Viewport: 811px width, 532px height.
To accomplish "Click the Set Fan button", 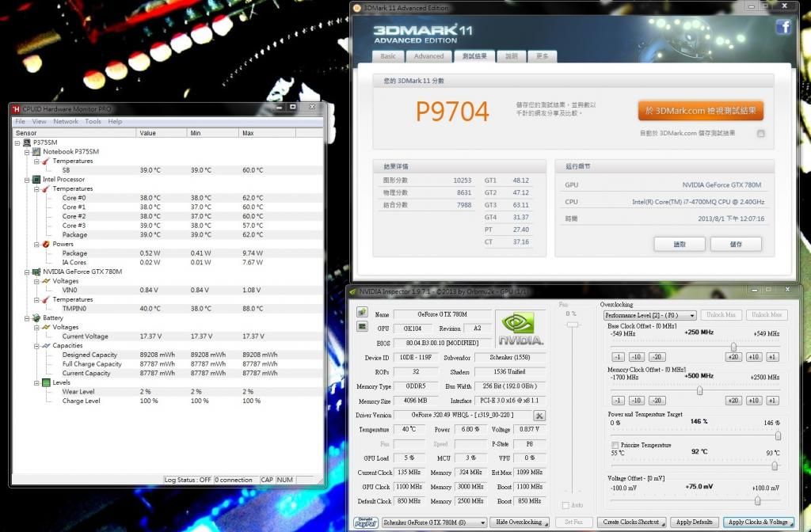I will click(573, 522).
